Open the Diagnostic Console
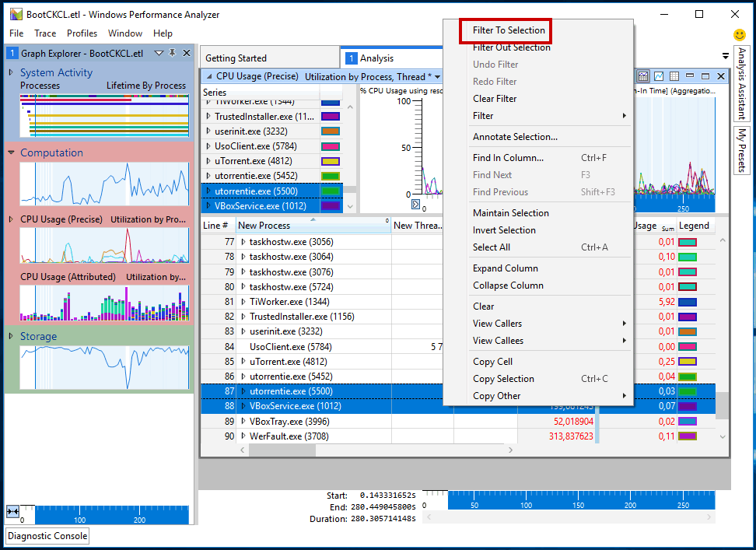This screenshot has height=550, width=756. pyautogui.click(x=47, y=536)
